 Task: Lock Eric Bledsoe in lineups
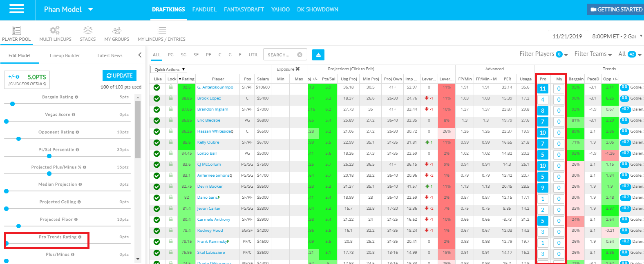(171, 120)
